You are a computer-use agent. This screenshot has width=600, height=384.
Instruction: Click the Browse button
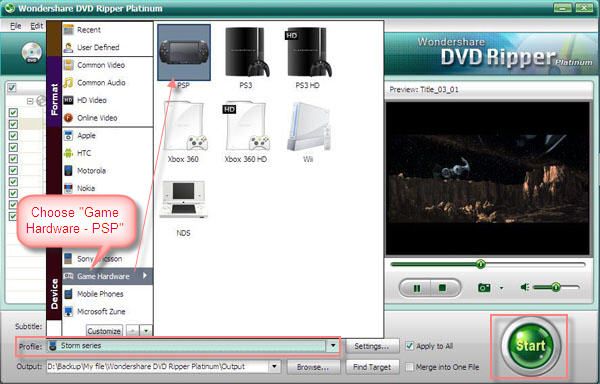[313, 367]
